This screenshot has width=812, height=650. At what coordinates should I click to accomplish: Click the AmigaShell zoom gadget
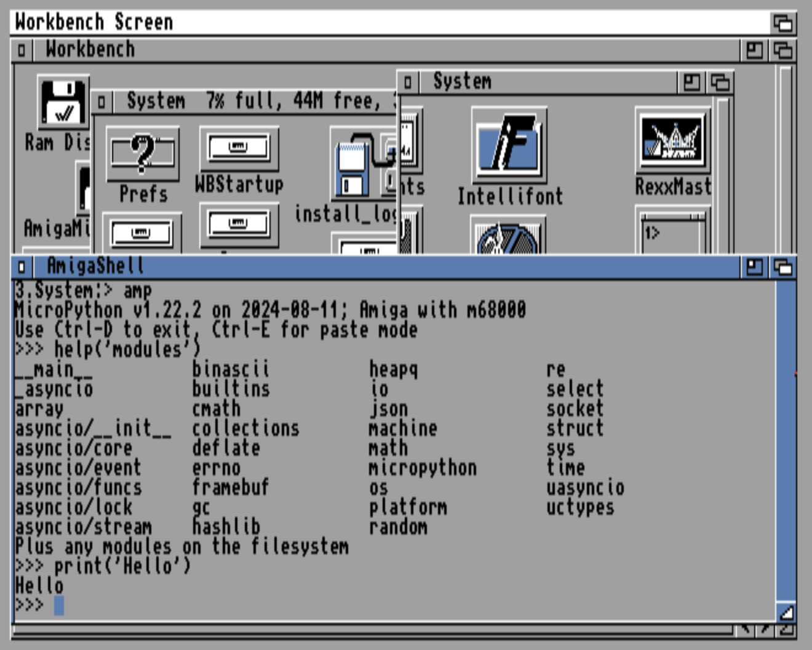(754, 267)
